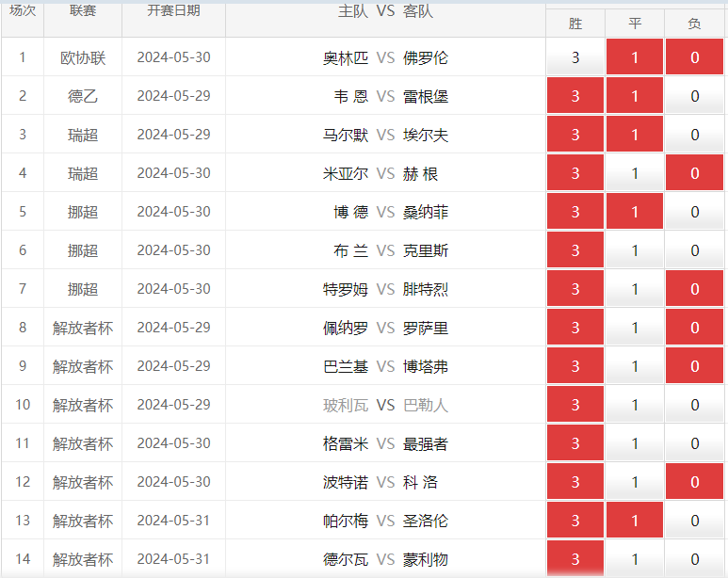Deselect loss (0) for 巴兰基 VS 博塔弗
The height and width of the screenshot is (578, 728).
[695, 365]
